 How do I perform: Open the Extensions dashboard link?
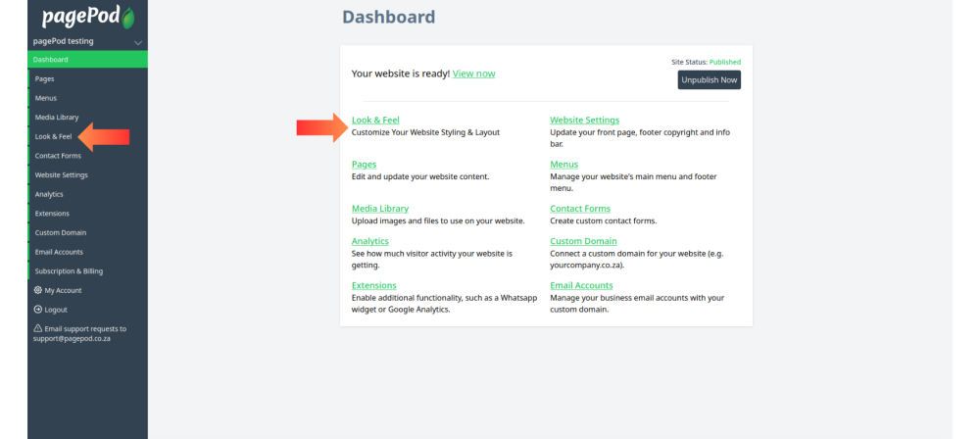tap(374, 285)
